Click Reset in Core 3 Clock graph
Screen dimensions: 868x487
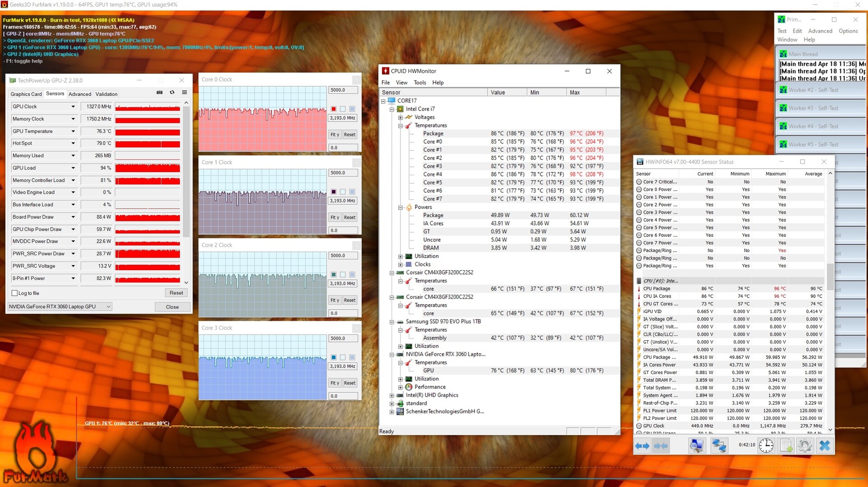pos(349,383)
